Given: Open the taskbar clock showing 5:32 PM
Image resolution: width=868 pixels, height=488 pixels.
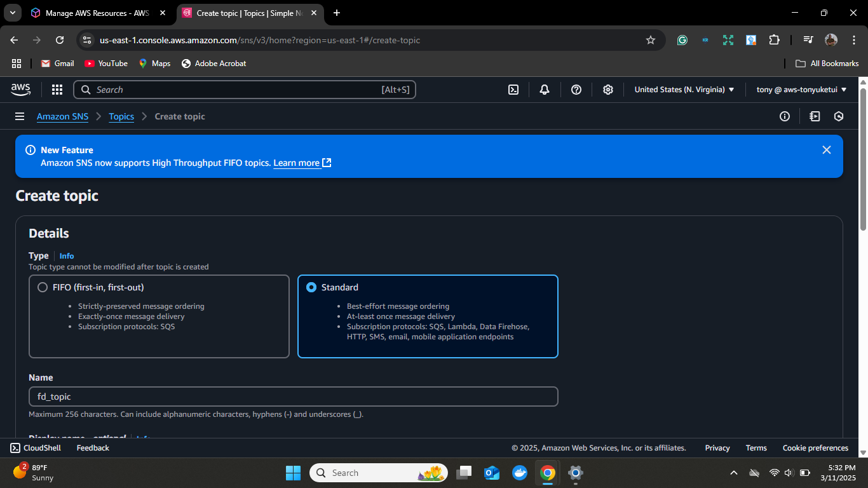Looking at the screenshot, I should click(x=837, y=472).
